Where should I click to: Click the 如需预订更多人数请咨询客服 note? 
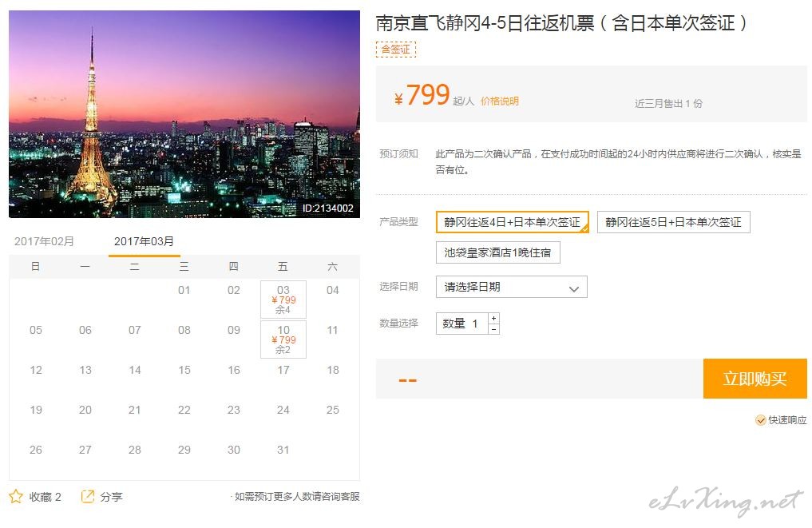coord(296,496)
